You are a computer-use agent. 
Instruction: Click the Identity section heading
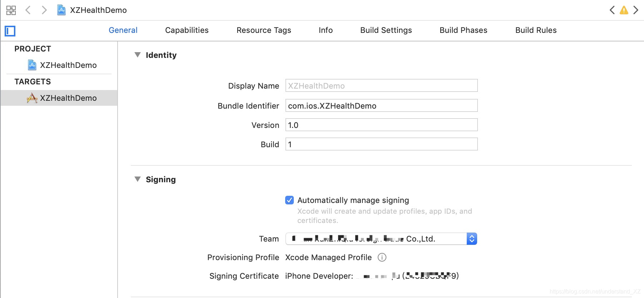pyautogui.click(x=161, y=55)
